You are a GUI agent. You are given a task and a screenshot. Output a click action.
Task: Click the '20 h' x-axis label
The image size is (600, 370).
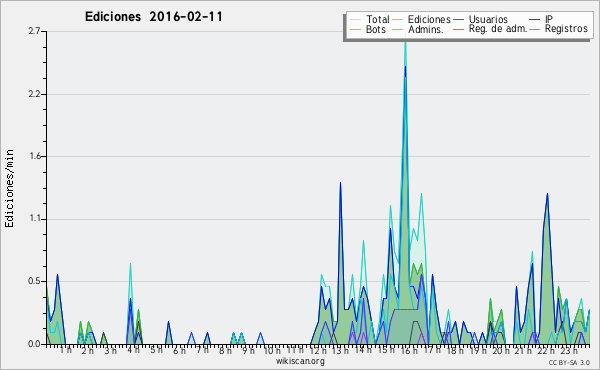pyautogui.click(x=501, y=350)
